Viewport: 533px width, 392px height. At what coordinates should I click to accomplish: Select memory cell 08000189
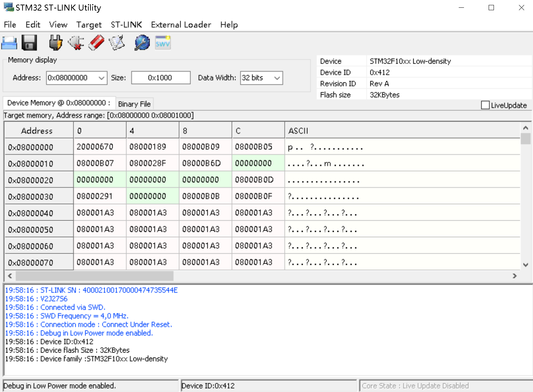[153, 147]
